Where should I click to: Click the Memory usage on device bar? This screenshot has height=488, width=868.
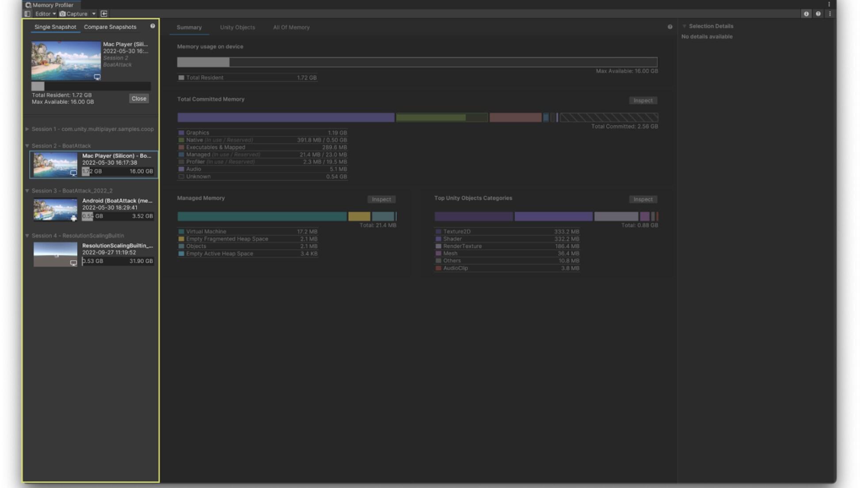pyautogui.click(x=417, y=63)
